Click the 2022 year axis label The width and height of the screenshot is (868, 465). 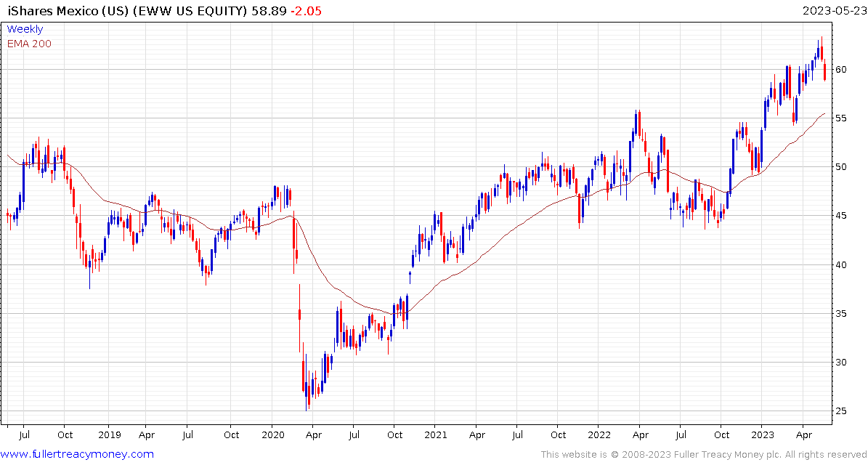coord(598,435)
